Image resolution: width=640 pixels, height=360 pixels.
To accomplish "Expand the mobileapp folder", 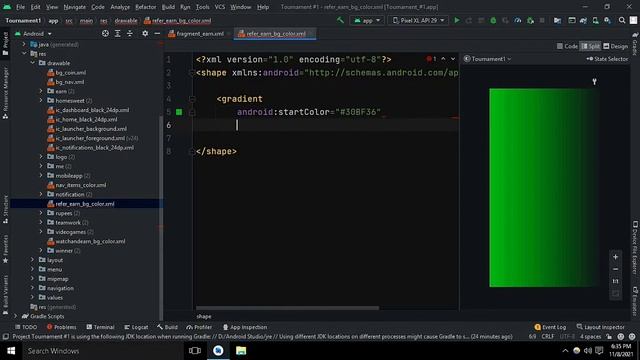I will click(x=41, y=176).
